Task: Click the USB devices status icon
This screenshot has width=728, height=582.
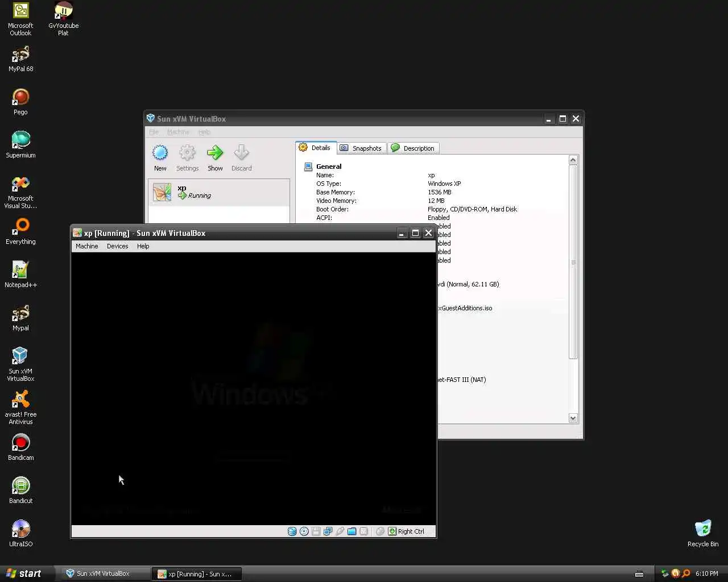Action: coord(340,531)
